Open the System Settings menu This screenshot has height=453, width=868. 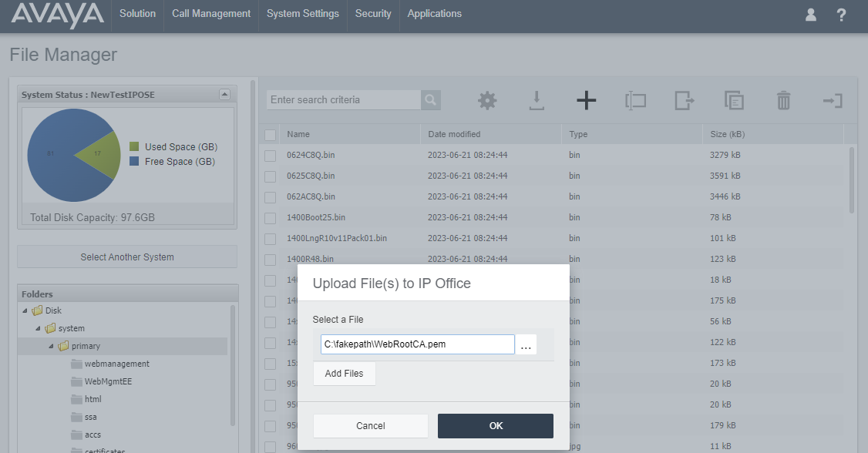(x=303, y=13)
